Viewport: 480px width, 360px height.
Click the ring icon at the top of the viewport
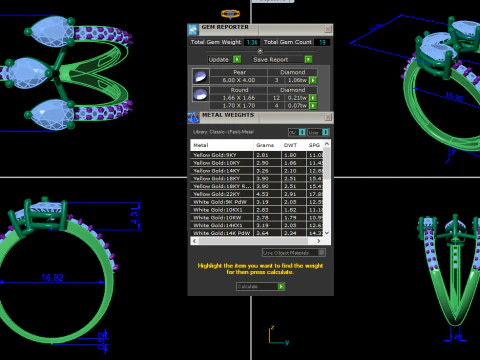point(230,14)
